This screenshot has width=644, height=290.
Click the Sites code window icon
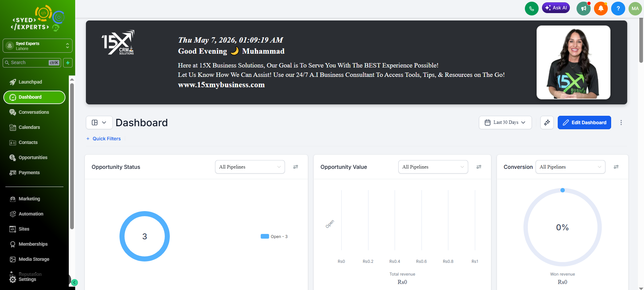click(13, 229)
